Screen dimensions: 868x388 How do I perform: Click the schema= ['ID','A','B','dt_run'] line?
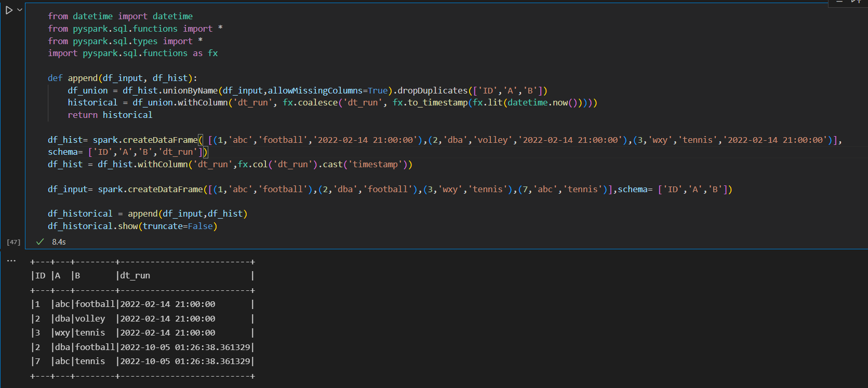click(128, 152)
